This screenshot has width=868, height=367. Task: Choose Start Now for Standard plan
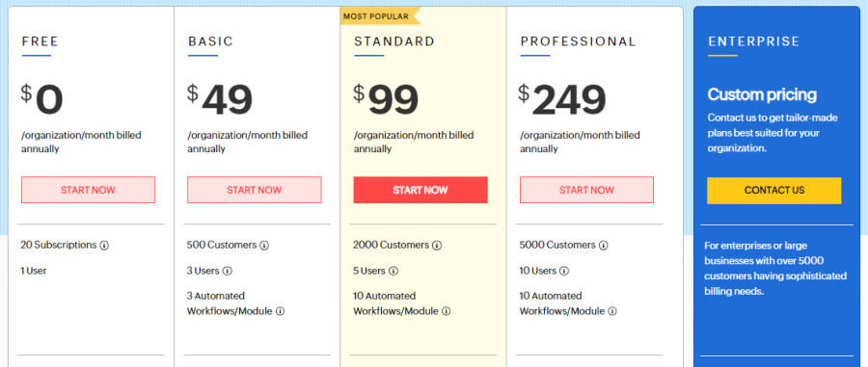tap(420, 190)
